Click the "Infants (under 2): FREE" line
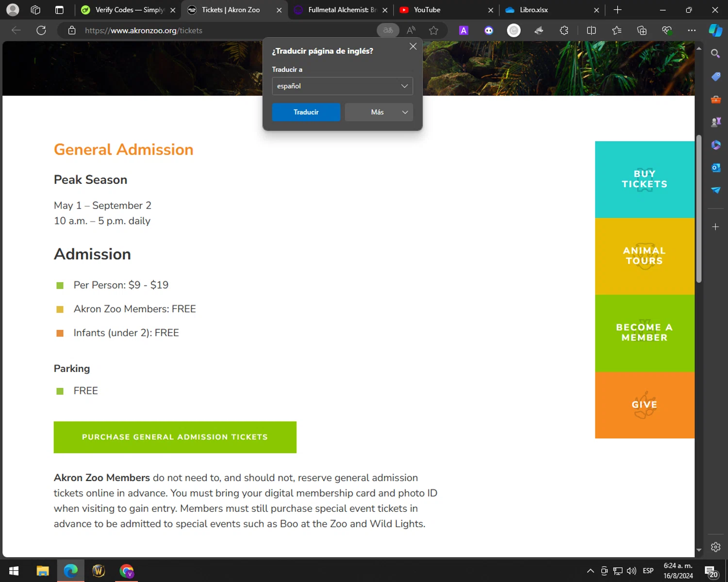The width and height of the screenshot is (728, 582). [126, 333]
